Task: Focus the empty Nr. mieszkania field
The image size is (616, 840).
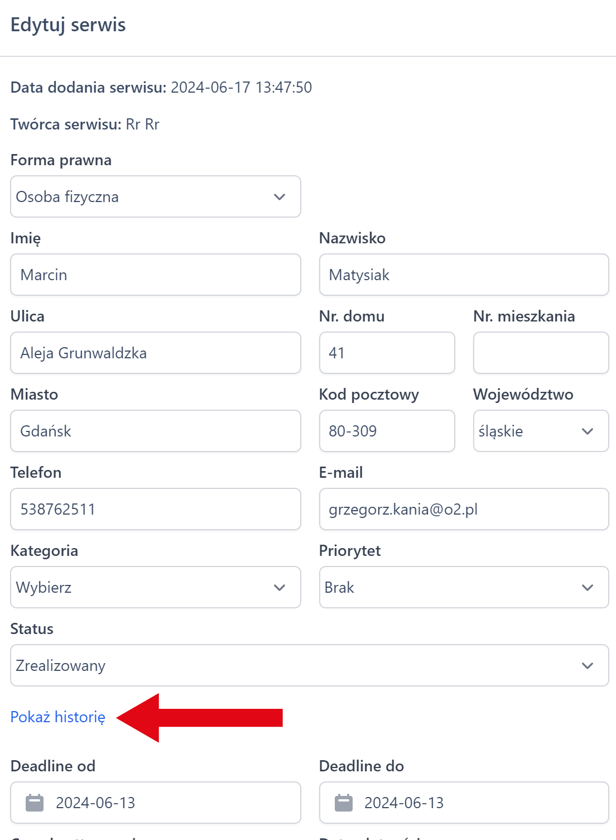Action: tap(540, 353)
